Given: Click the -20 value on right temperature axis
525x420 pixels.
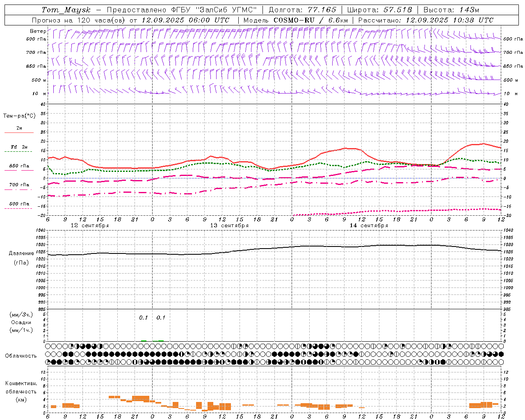Looking at the screenshot, I should 507,216.
